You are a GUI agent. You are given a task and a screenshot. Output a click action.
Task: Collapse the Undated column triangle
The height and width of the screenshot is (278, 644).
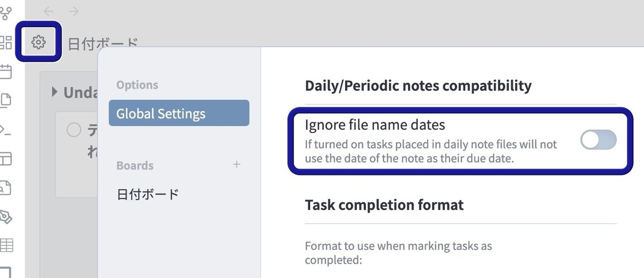coord(55,92)
